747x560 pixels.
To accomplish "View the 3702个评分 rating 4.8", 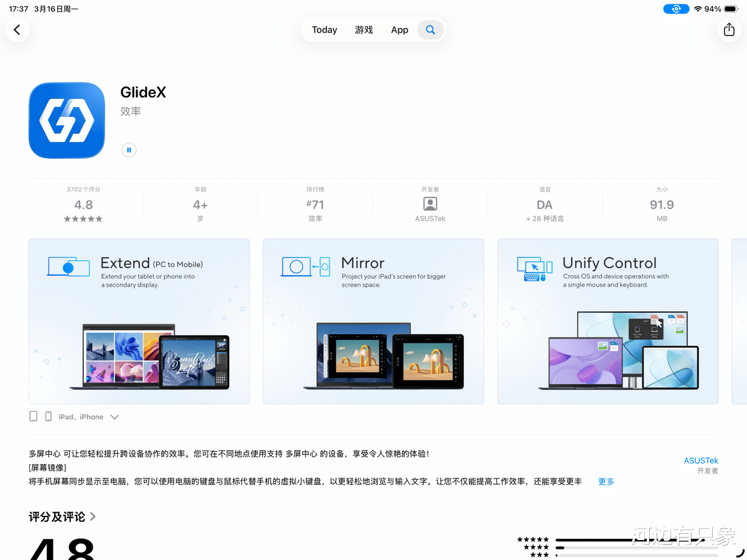I will (83, 205).
